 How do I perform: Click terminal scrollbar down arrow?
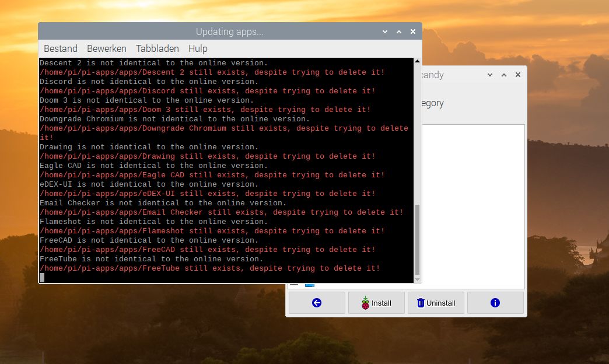[x=418, y=279]
